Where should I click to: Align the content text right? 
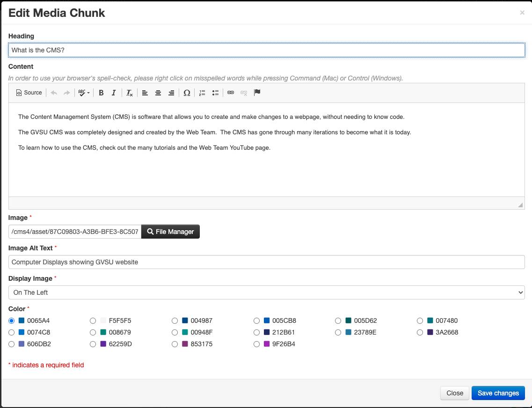(x=171, y=93)
